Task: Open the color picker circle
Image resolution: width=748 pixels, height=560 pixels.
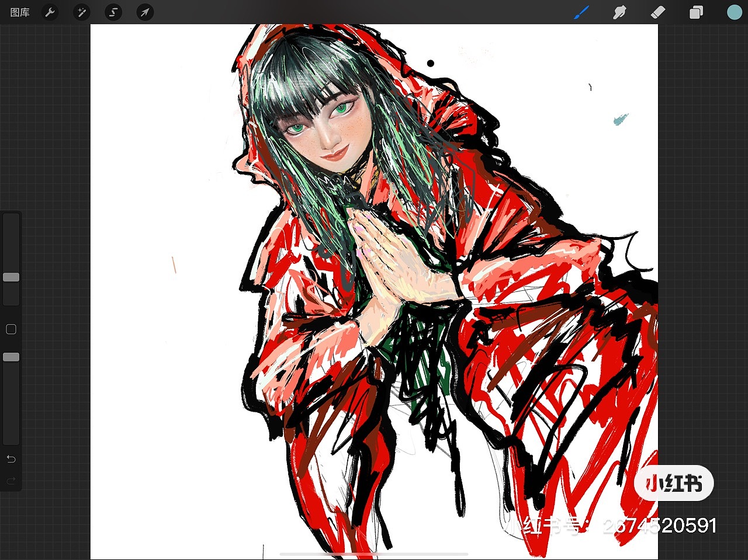Action: click(734, 12)
